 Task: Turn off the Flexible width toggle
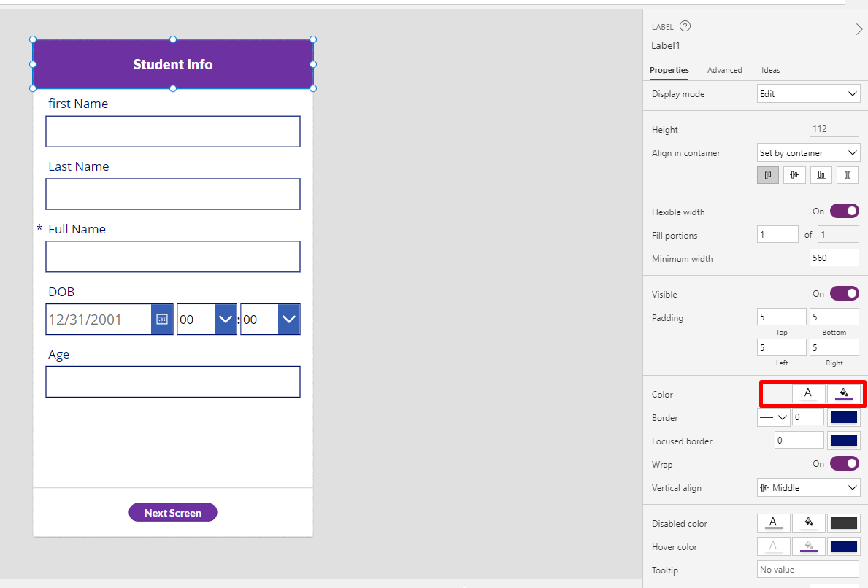tap(844, 212)
